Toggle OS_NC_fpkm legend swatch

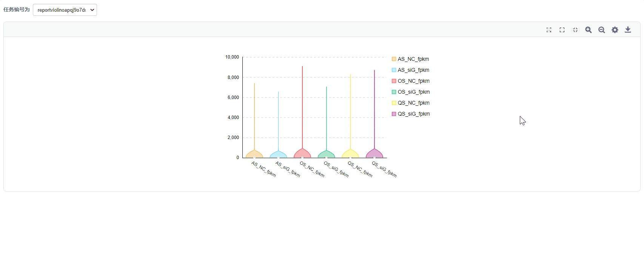[x=394, y=81]
